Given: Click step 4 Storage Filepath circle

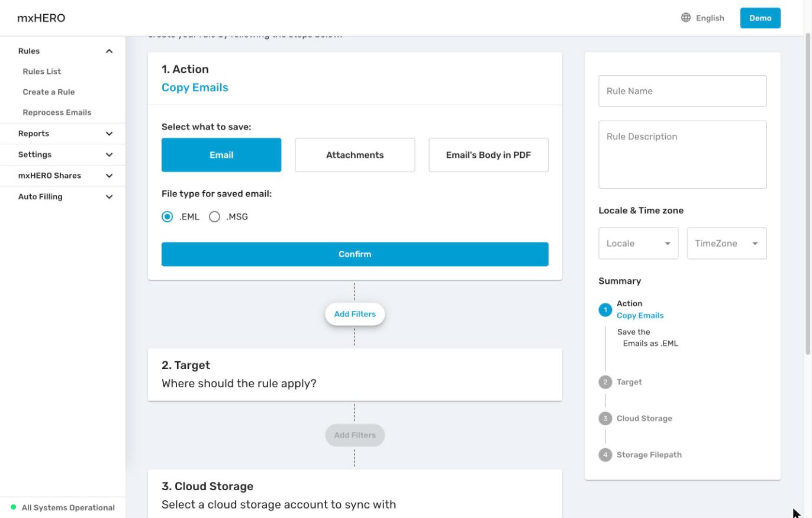Looking at the screenshot, I should point(605,455).
